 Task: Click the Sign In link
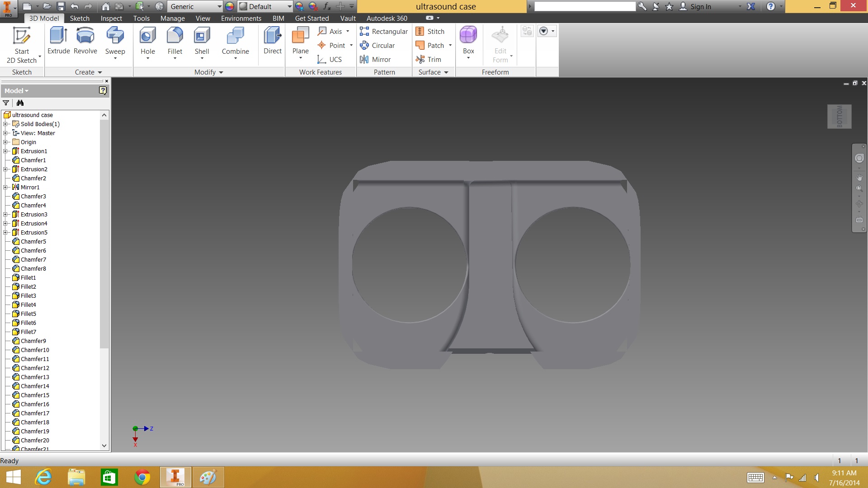pos(700,6)
